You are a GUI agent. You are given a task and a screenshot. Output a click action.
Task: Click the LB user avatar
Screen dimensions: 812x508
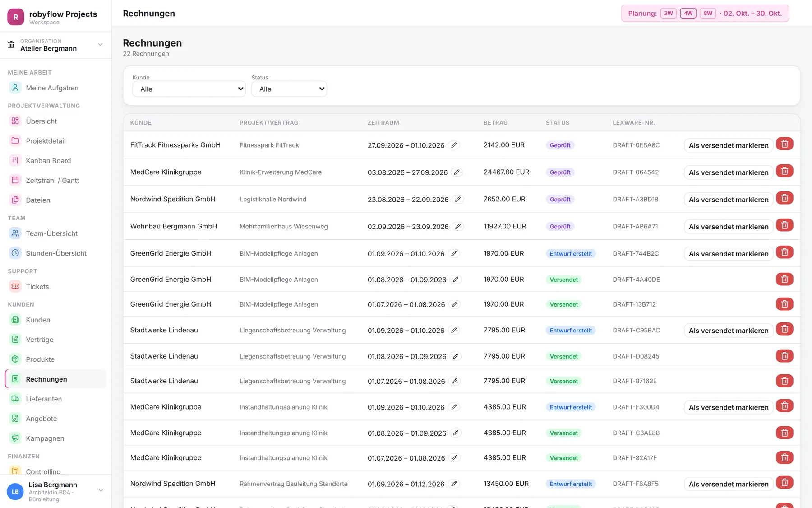coord(15,492)
